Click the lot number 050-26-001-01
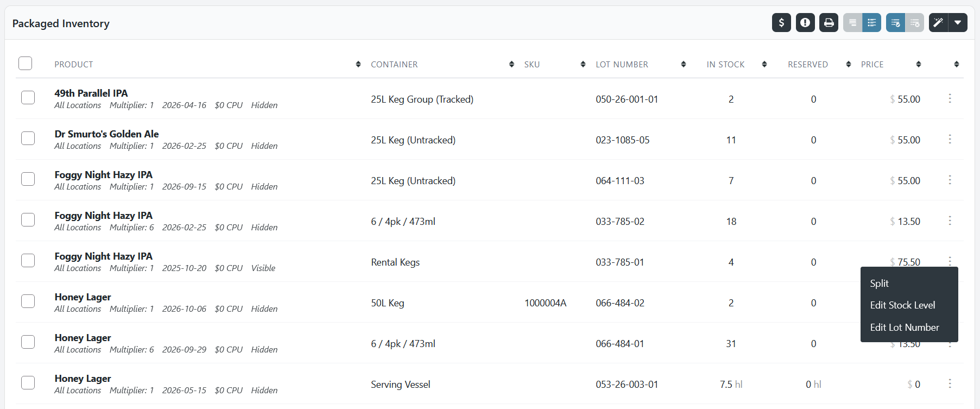980x409 pixels. click(x=627, y=99)
